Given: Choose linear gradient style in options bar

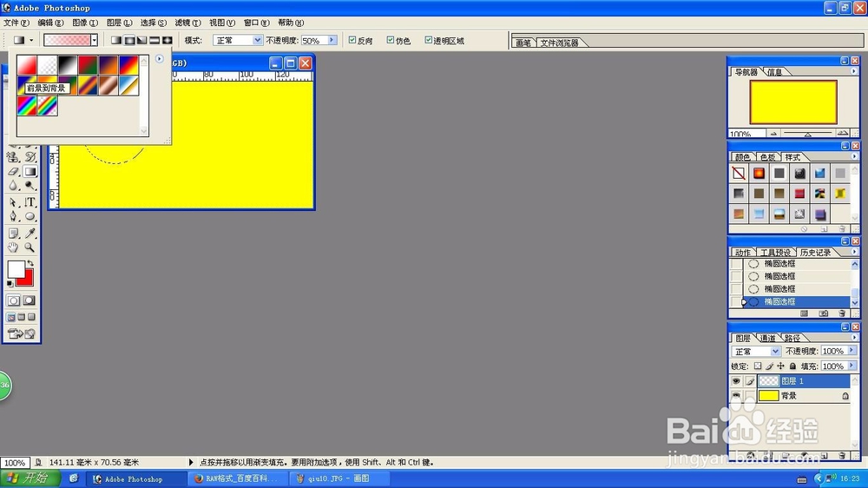Looking at the screenshot, I should click(115, 40).
